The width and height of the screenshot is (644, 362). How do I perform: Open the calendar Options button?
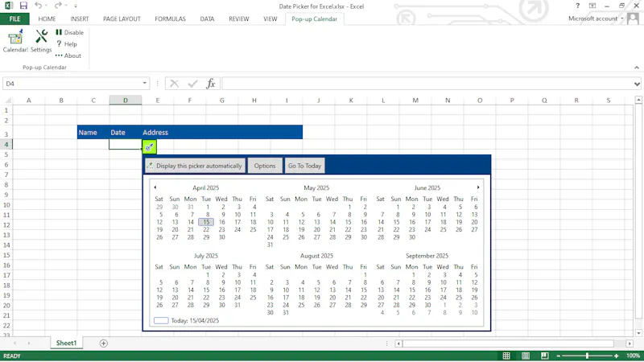pos(265,166)
